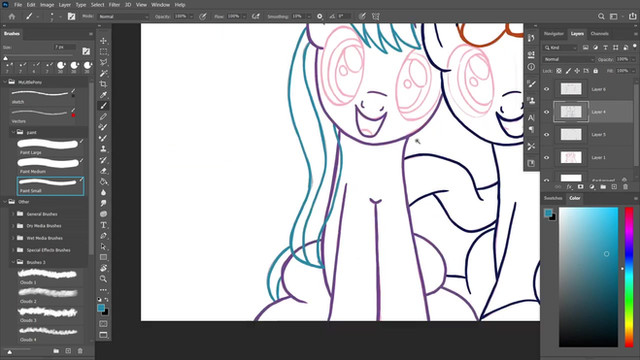Screen dimensions: 640x360
Task: Open the painting Mode dropdown
Action: tap(123, 17)
